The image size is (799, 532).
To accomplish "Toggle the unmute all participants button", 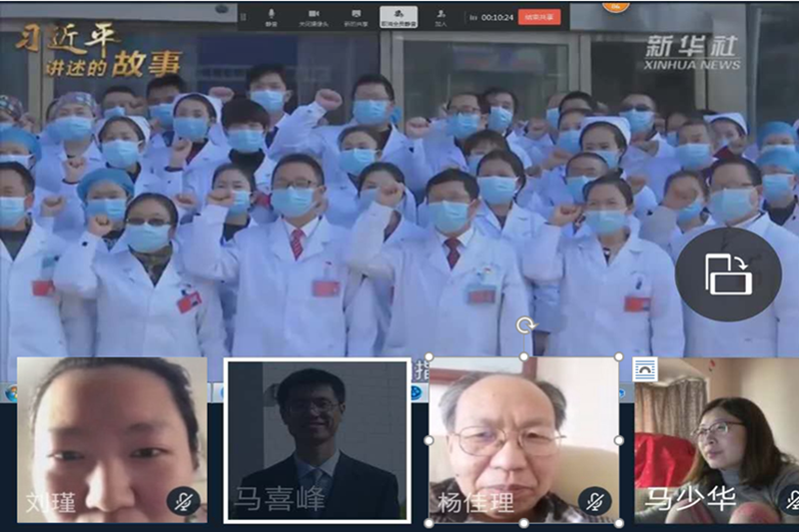I will pyautogui.click(x=399, y=15).
